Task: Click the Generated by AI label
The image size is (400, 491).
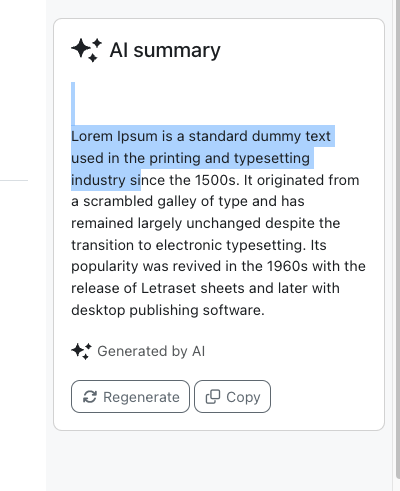Action: click(x=151, y=351)
